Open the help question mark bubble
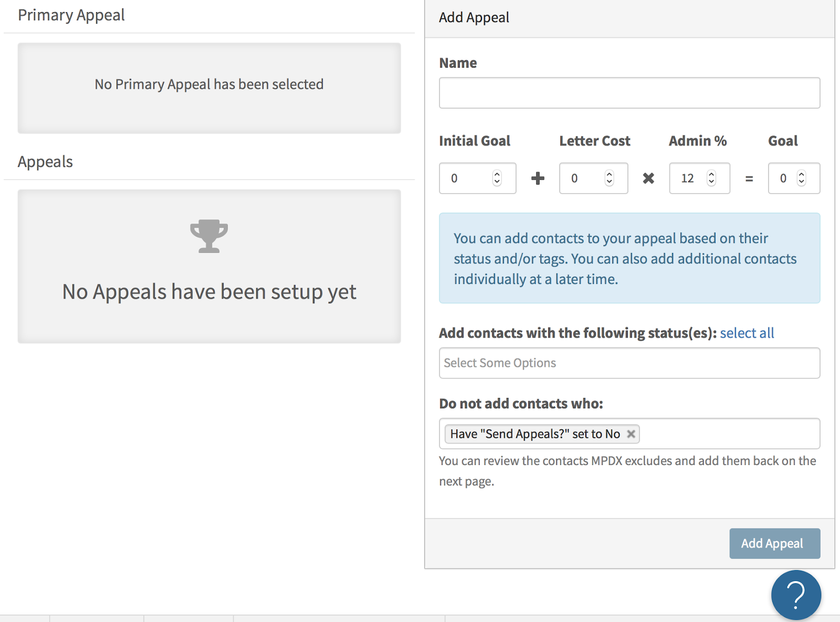Screen dimensions: 840x622 pyautogui.click(x=795, y=595)
